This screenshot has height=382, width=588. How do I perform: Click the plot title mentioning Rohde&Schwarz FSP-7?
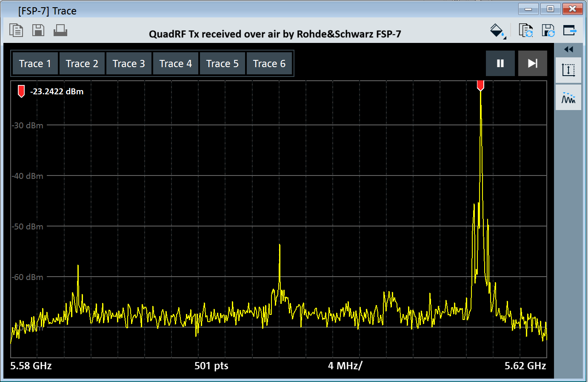275,34
